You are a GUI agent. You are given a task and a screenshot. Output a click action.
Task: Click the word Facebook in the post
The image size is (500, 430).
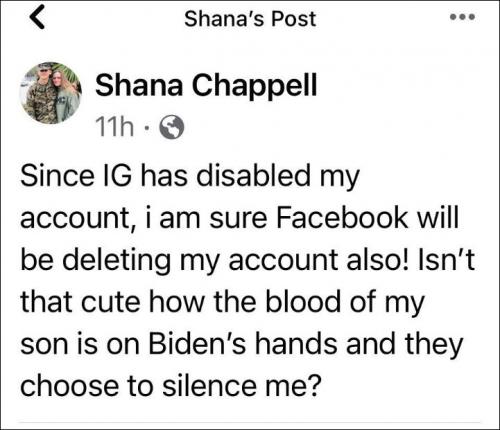tap(342, 218)
